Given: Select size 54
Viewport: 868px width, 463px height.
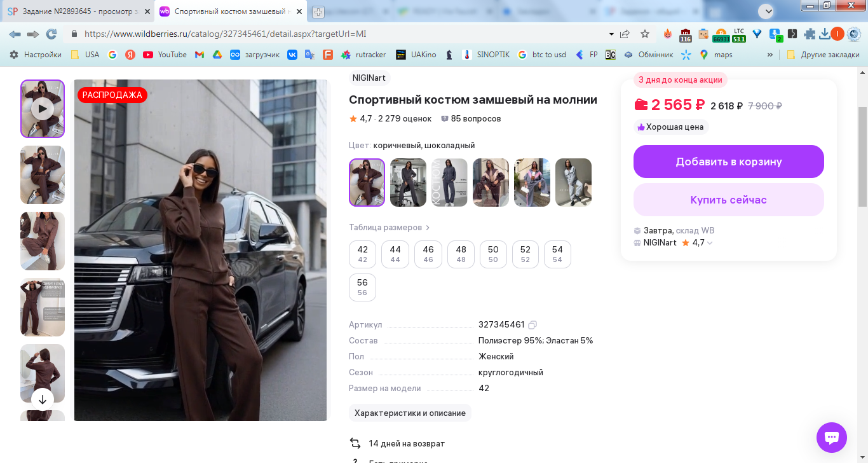Looking at the screenshot, I should (557, 254).
